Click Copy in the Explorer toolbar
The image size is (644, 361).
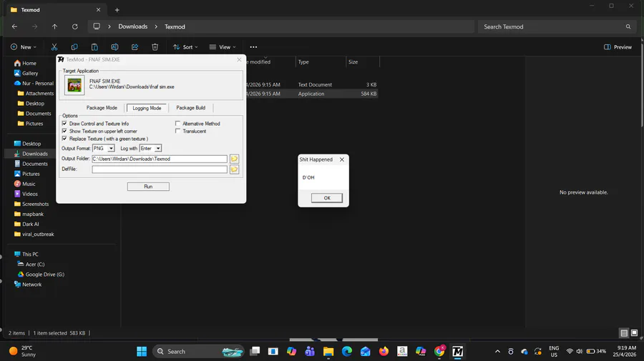(74, 47)
